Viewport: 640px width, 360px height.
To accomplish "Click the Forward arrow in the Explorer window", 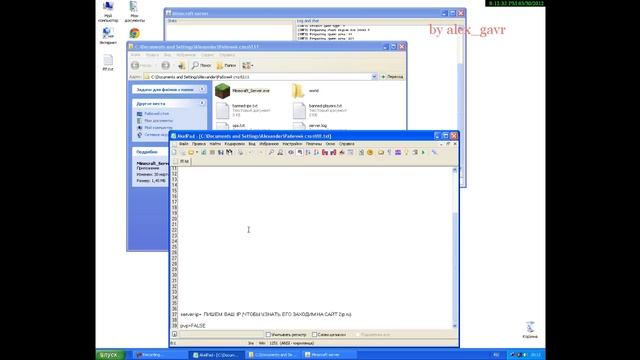I will click(x=165, y=65).
